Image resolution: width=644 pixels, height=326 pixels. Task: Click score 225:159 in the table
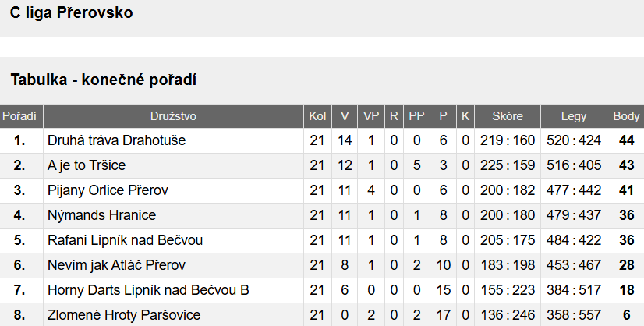pyautogui.click(x=508, y=166)
